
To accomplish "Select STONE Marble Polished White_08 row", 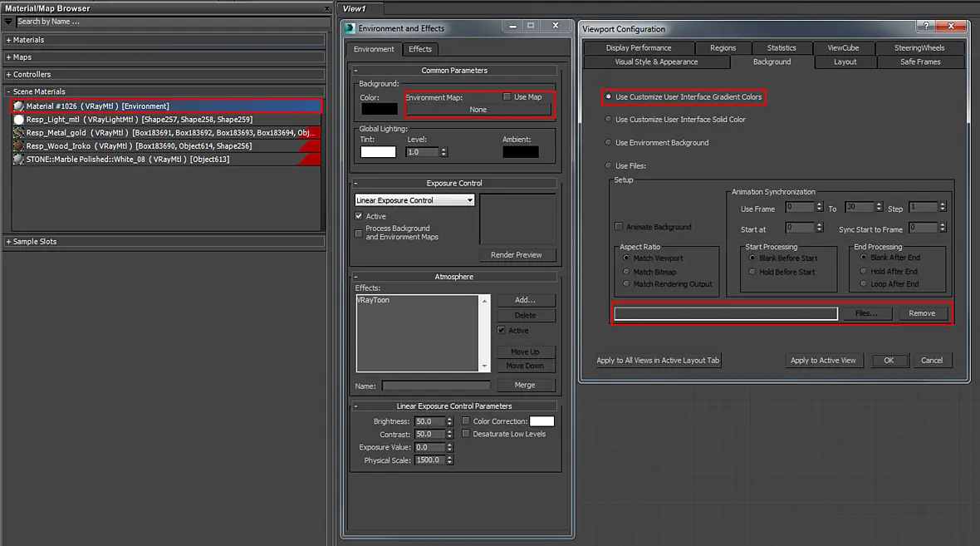I will pos(166,159).
